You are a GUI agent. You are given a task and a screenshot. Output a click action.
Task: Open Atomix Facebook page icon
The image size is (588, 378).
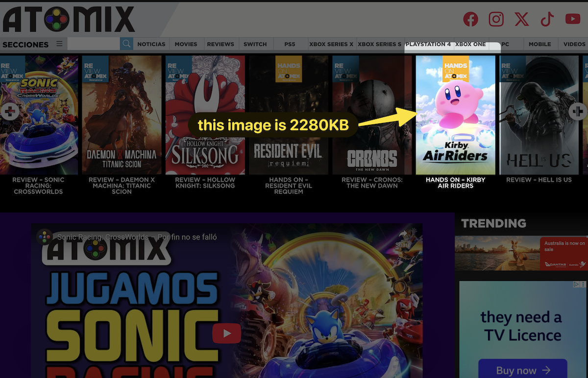pos(470,20)
